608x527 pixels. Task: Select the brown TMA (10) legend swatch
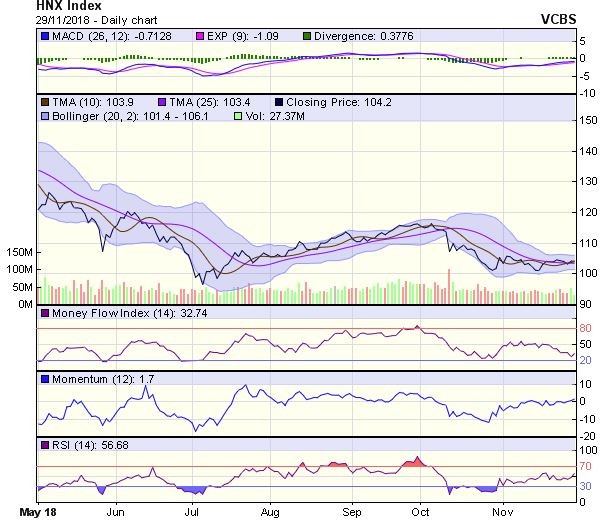point(45,102)
